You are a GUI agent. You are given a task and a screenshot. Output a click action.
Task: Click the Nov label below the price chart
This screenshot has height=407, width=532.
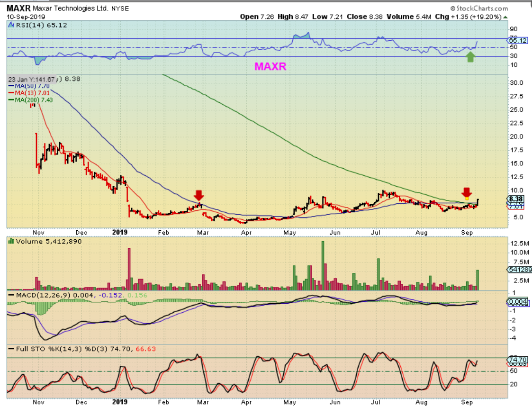click(x=38, y=233)
